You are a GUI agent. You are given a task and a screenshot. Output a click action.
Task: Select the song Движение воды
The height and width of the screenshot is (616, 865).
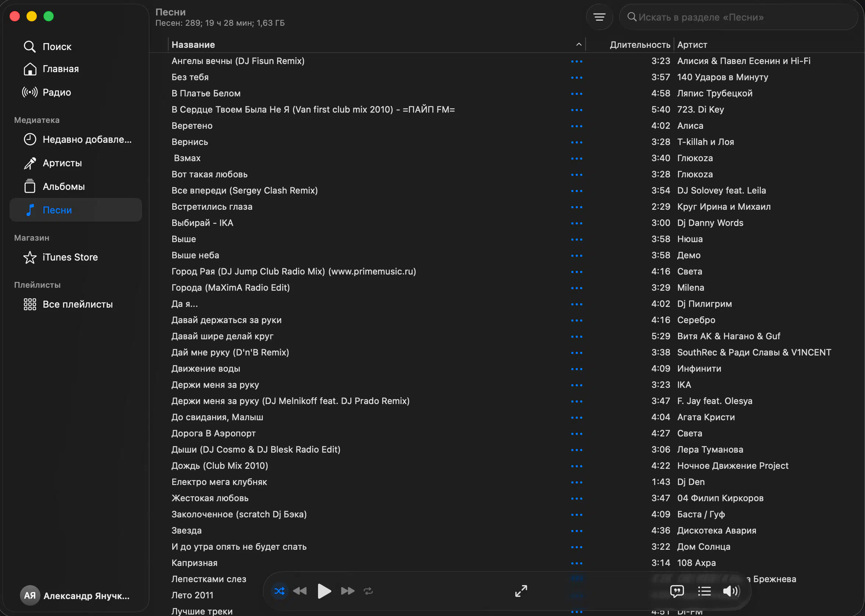(206, 369)
